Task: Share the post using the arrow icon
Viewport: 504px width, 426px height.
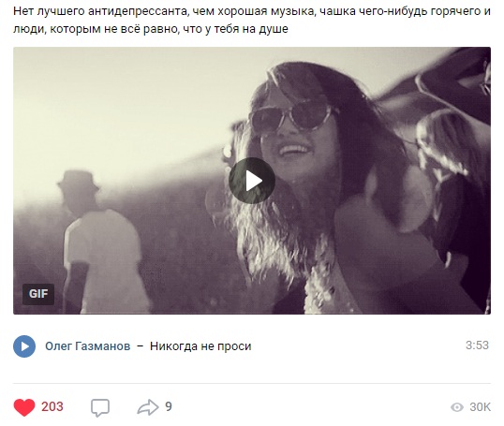Action: tap(148, 407)
